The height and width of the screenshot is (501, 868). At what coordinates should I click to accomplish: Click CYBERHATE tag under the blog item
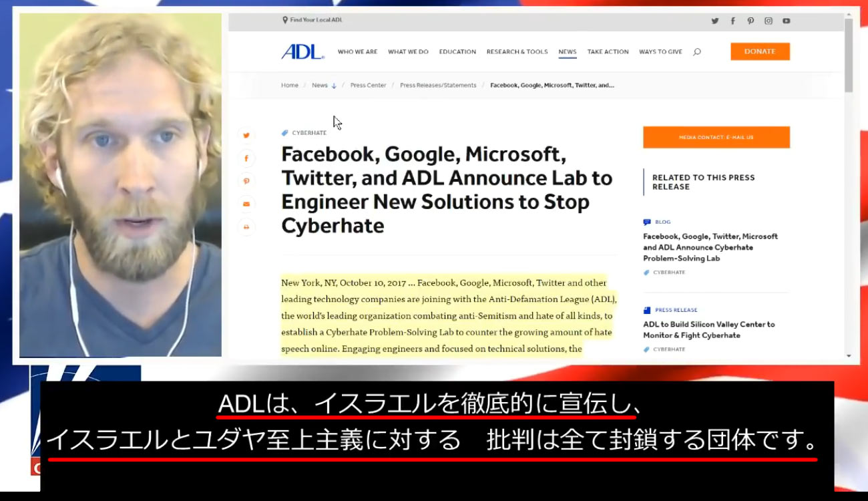point(669,273)
